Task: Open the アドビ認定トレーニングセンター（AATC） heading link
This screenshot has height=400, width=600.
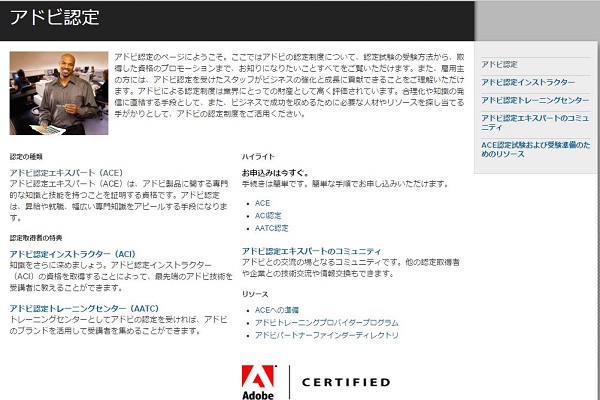Action: pyautogui.click(x=85, y=308)
